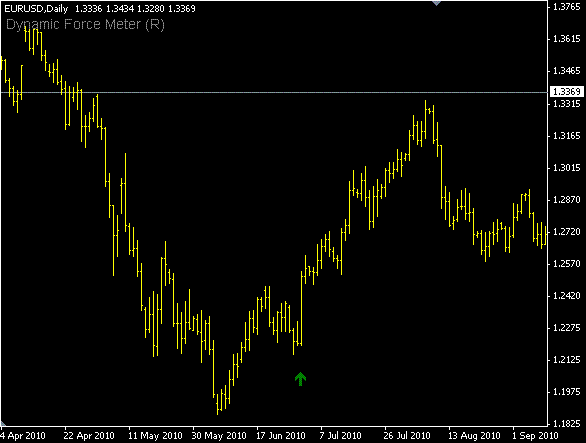586x443 pixels.
Task: Click the 17 Jun 2010 date label
Action: coord(281,436)
